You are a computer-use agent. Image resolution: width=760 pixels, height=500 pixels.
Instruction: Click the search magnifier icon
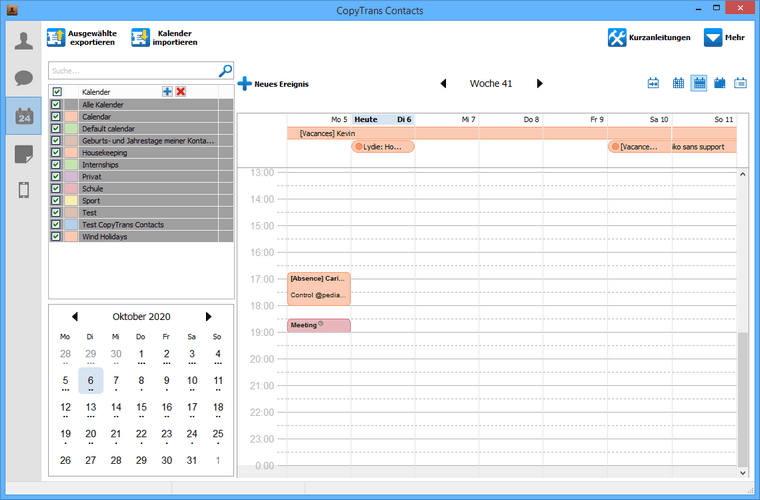[x=225, y=71]
